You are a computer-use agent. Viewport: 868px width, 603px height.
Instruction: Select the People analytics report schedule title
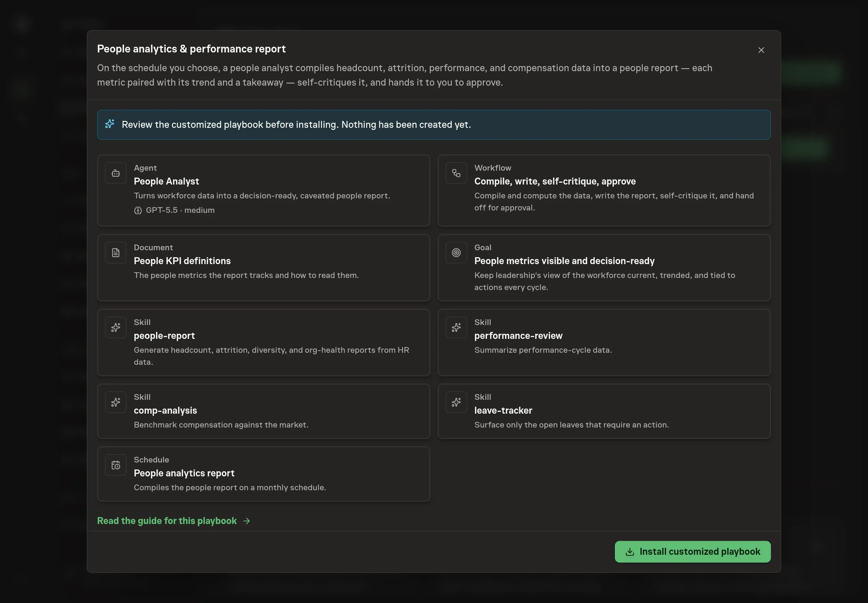(184, 473)
